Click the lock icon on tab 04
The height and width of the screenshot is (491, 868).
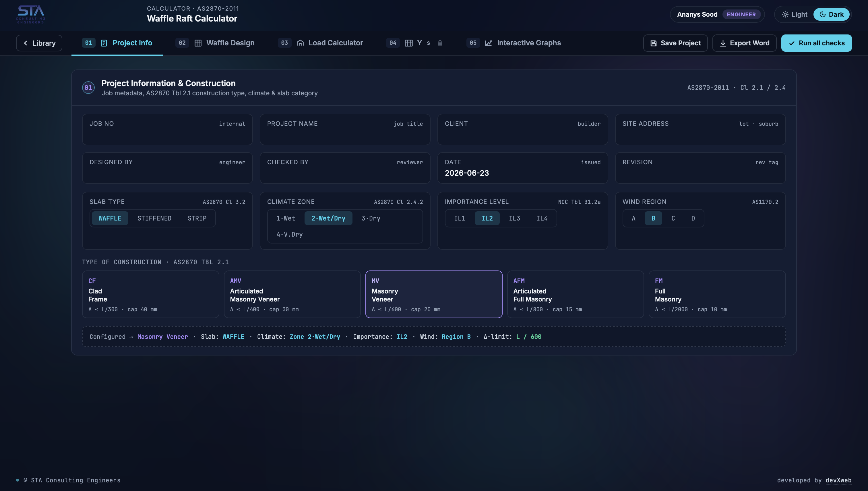pyautogui.click(x=440, y=43)
